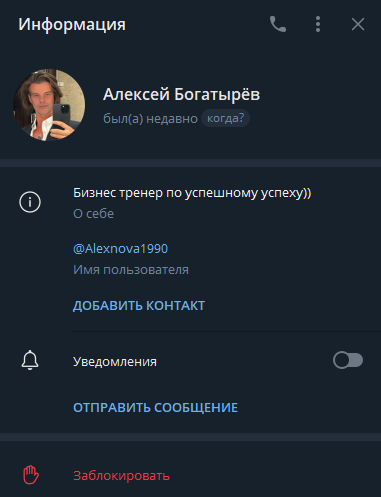The height and width of the screenshot is (497, 381).
Task: Click the "Имя пользователя" caption
Action: click(x=131, y=270)
